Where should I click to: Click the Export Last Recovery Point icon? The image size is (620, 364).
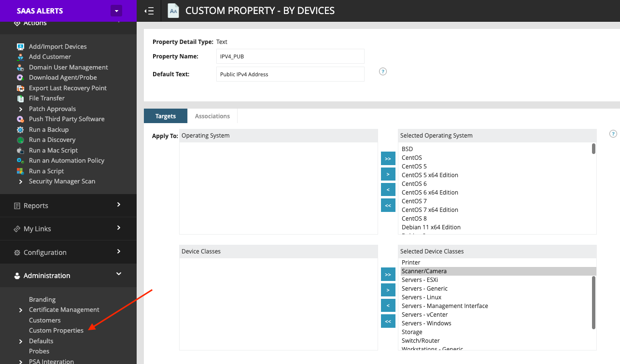tap(20, 88)
